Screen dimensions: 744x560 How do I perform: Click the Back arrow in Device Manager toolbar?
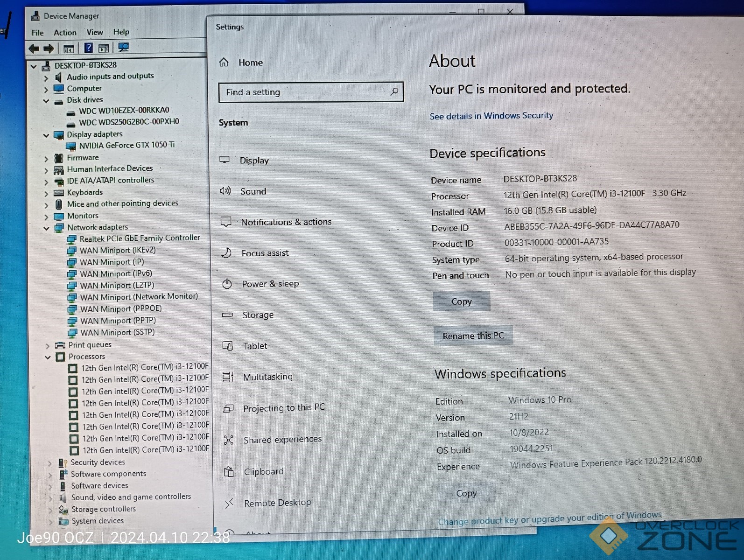pyautogui.click(x=34, y=49)
